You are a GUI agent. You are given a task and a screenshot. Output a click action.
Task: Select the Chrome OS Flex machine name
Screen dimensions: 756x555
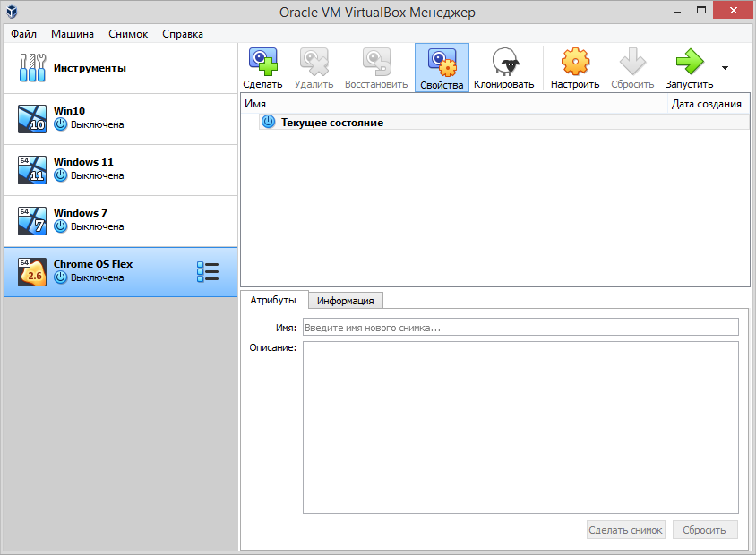(x=93, y=264)
